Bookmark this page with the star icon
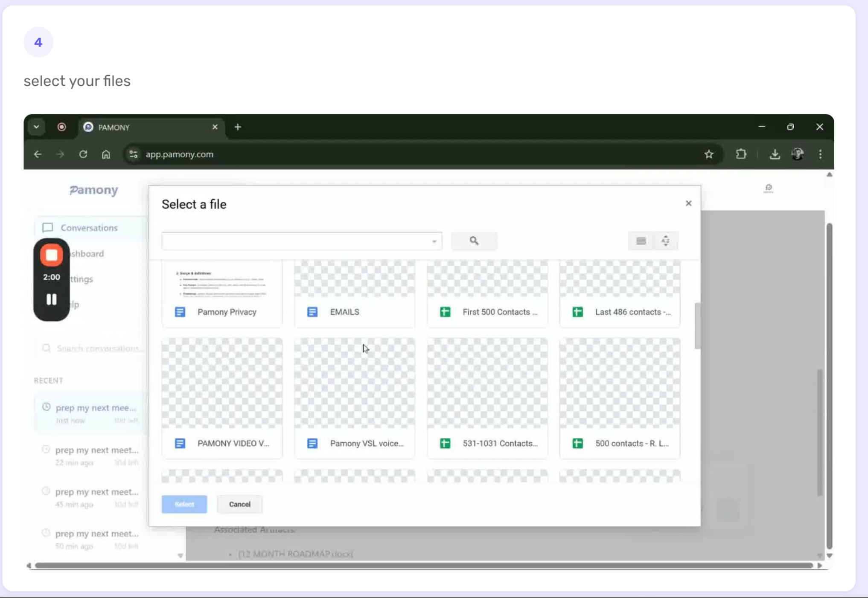868x598 pixels. [709, 154]
